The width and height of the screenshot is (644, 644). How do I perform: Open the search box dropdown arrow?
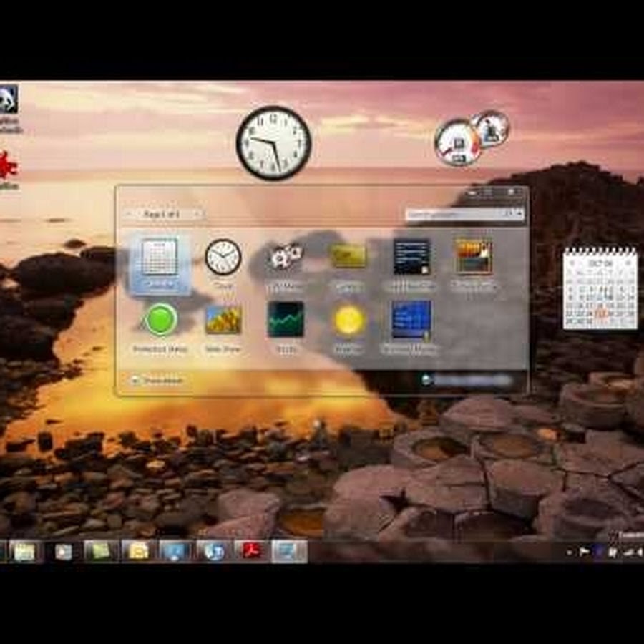(519, 214)
